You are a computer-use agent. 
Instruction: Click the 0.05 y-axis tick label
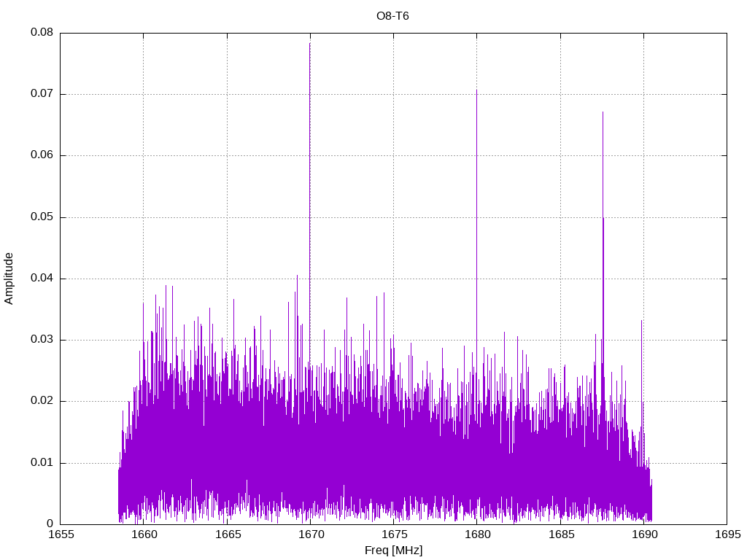coord(42,217)
